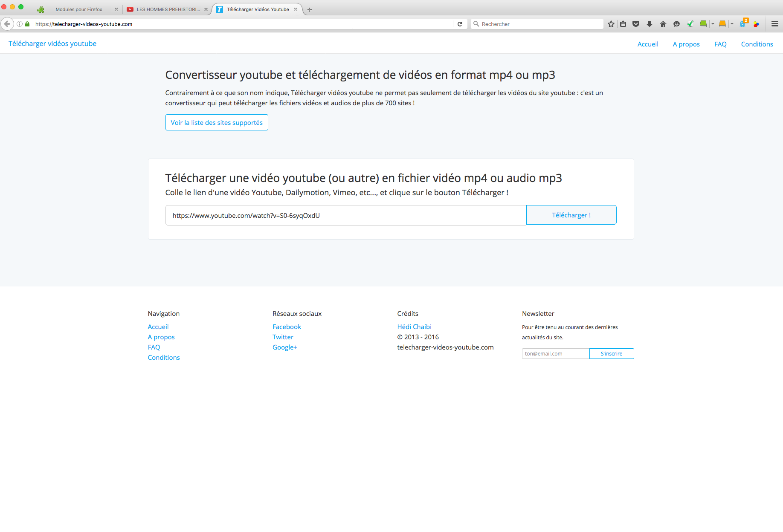Show site information via the info icon
This screenshot has width=783, height=532.
coord(20,24)
